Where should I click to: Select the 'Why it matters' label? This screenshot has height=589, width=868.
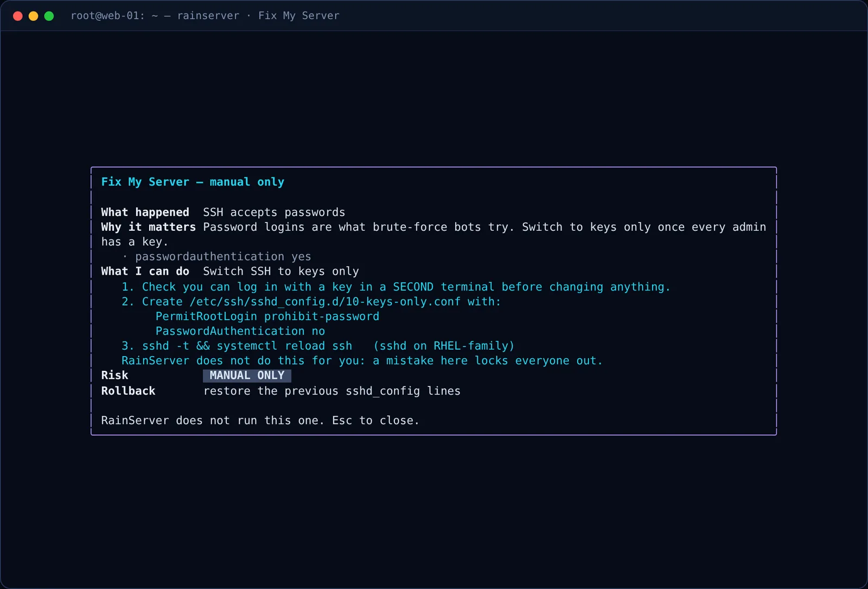[148, 227]
